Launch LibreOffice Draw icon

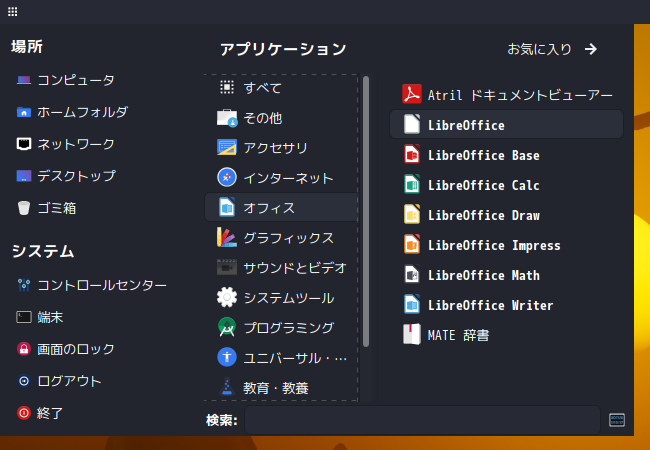[412, 214]
